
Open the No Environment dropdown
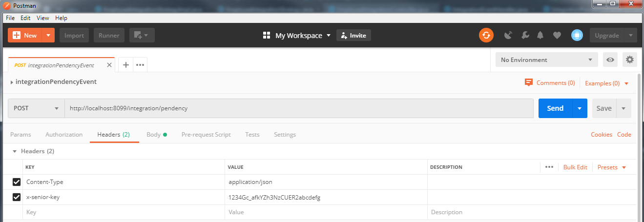tap(546, 60)
